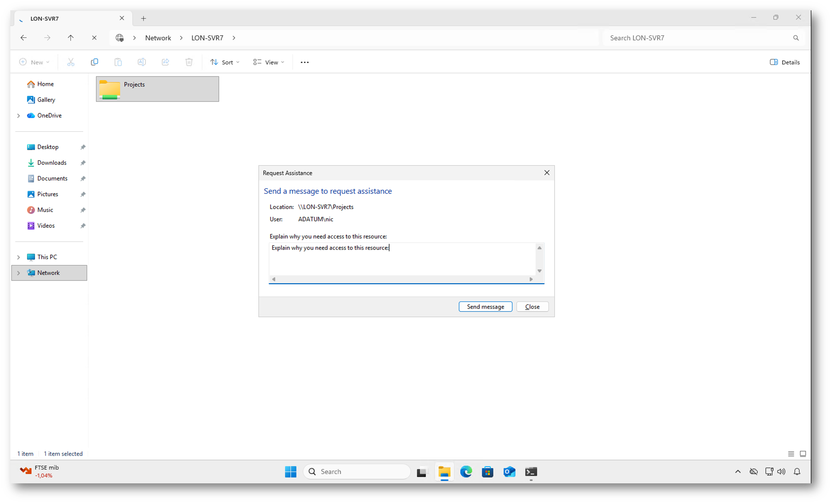Open the View dropdown menu
This screenshot has height=504, width=832.
click(269, 62)
